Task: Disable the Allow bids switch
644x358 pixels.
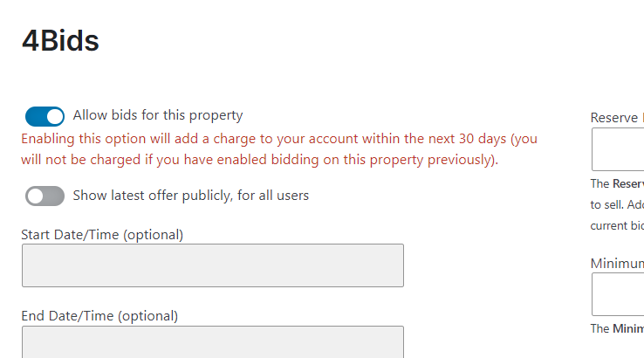Action: 45,116
